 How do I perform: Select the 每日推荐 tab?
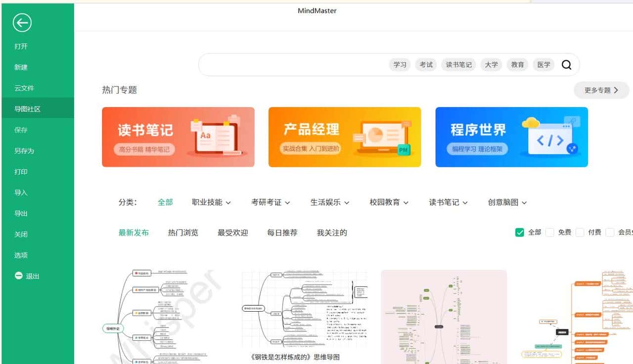click(x=282, y=232)
